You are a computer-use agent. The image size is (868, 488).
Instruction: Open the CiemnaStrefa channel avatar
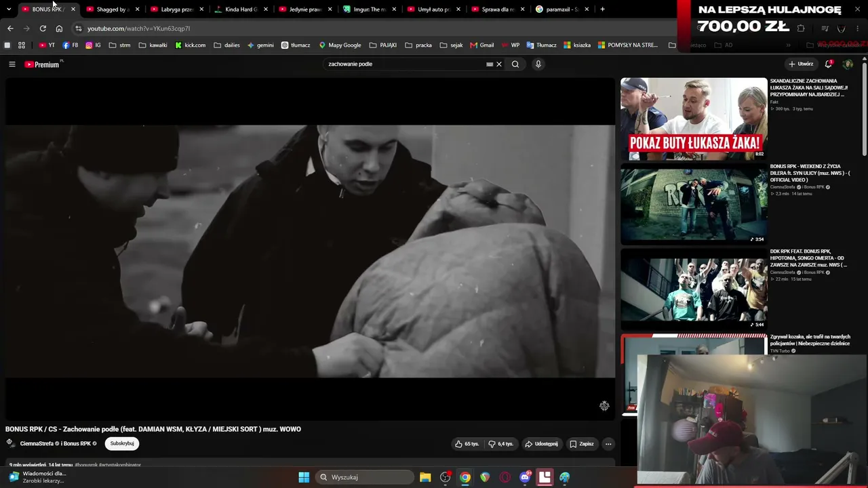11,443
